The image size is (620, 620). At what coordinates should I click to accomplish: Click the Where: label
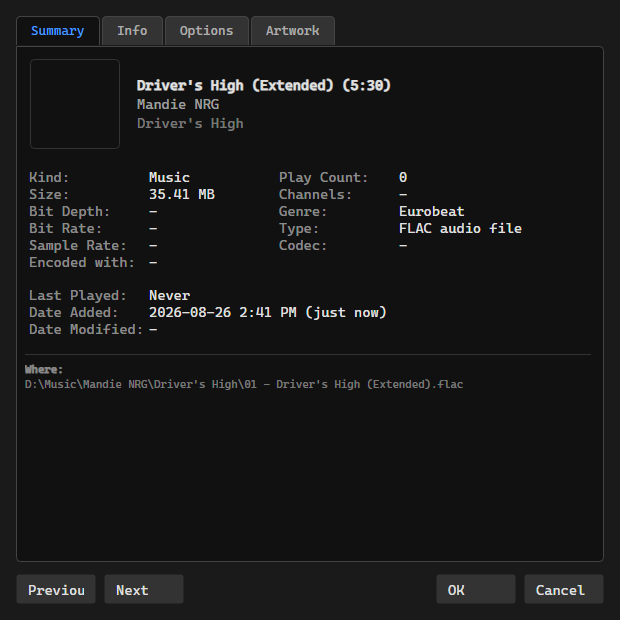pos(44,369)
